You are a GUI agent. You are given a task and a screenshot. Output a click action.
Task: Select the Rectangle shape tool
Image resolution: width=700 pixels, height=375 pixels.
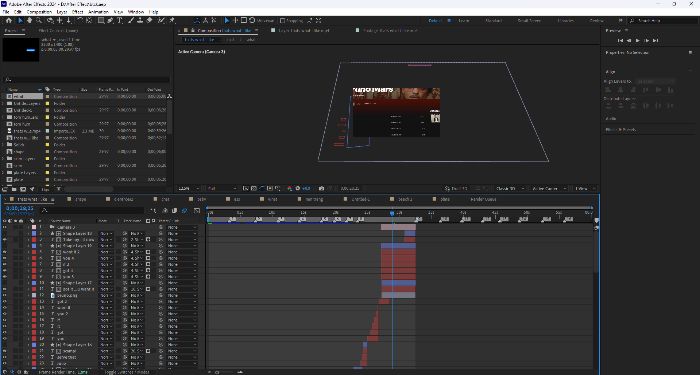(x=101, y=21)
